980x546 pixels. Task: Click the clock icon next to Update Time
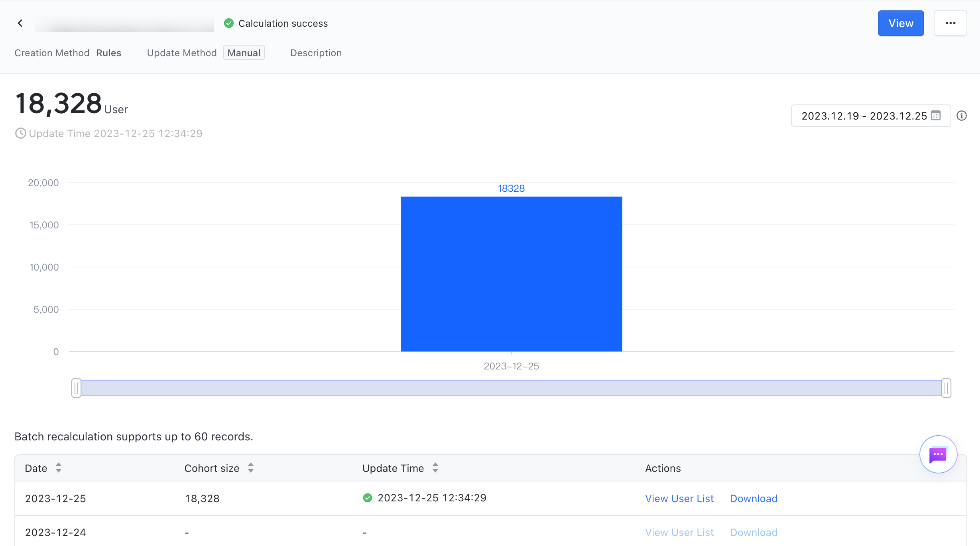pos(20,133)
